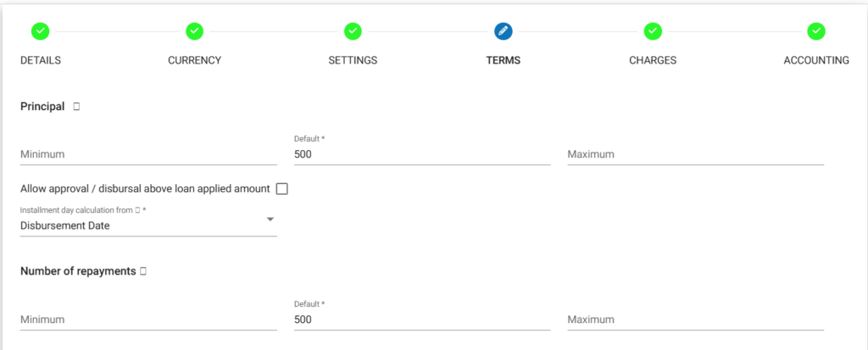Click the Details step checkmark icon

pos(40,31)
